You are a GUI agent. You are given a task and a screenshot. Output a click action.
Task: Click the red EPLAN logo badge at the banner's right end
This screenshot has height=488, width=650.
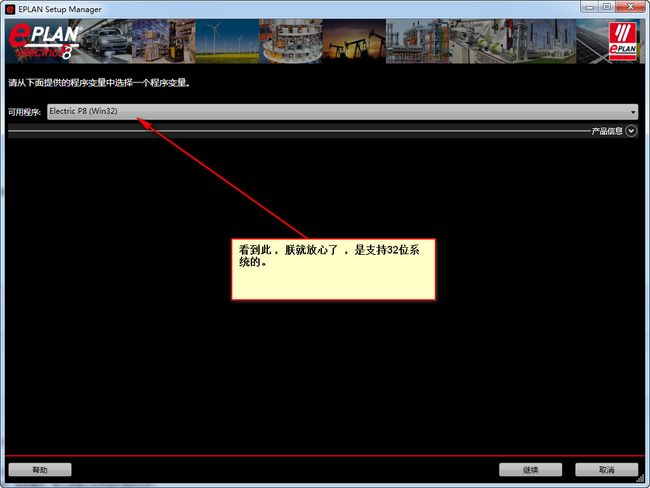point(623,41)
